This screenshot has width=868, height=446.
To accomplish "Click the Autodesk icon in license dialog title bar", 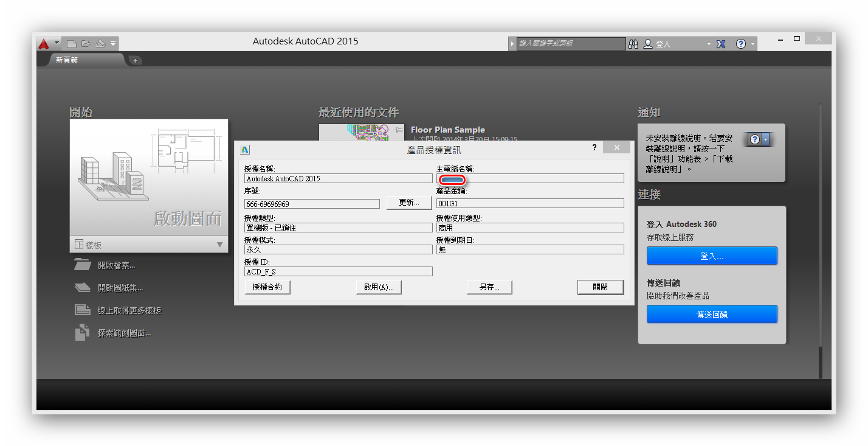I will click(245, 150).
